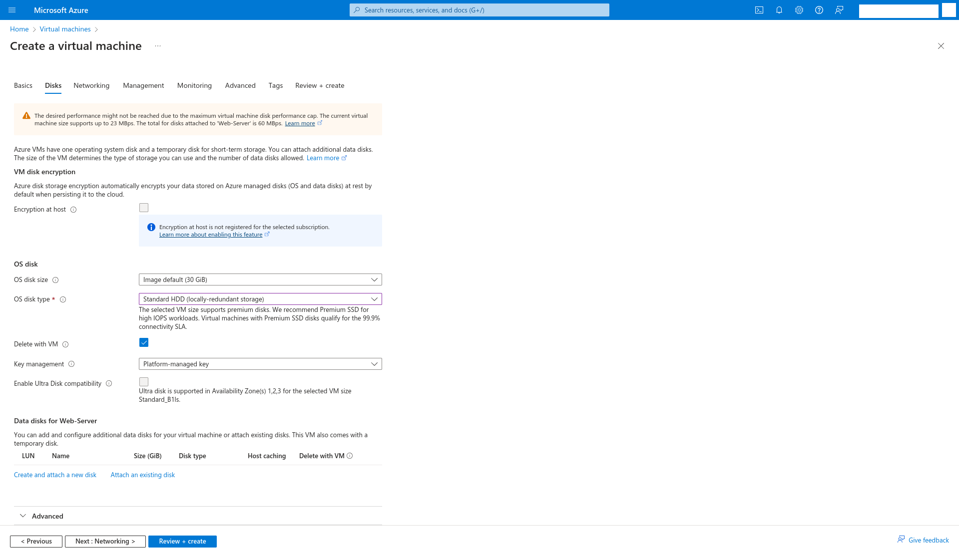Click the feedback icon in header
This screenshot has width=959, height=560.
[839, 10]
